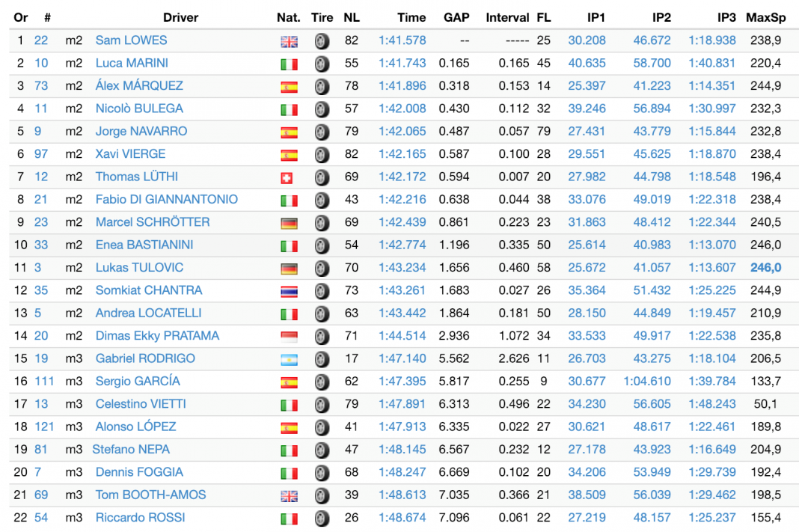This screenshot has height=532, width=799.
Task: Click the British flag beside Sam Lowes
Action: coord(289,41)
